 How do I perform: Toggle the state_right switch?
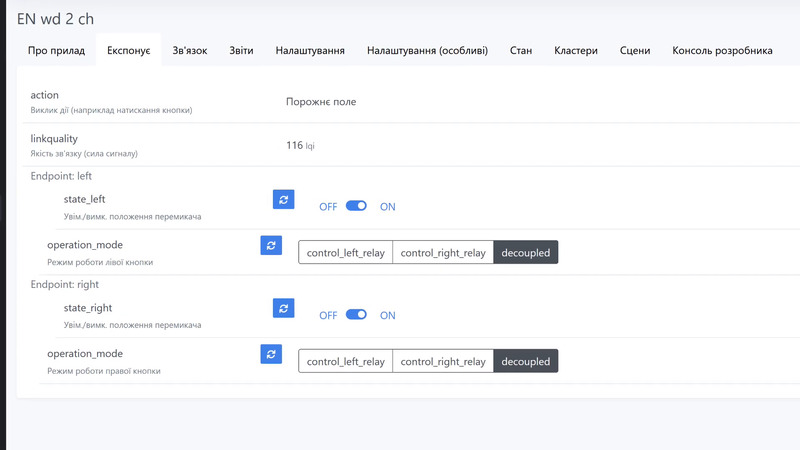pyautogui.click(x=357, y=315)
